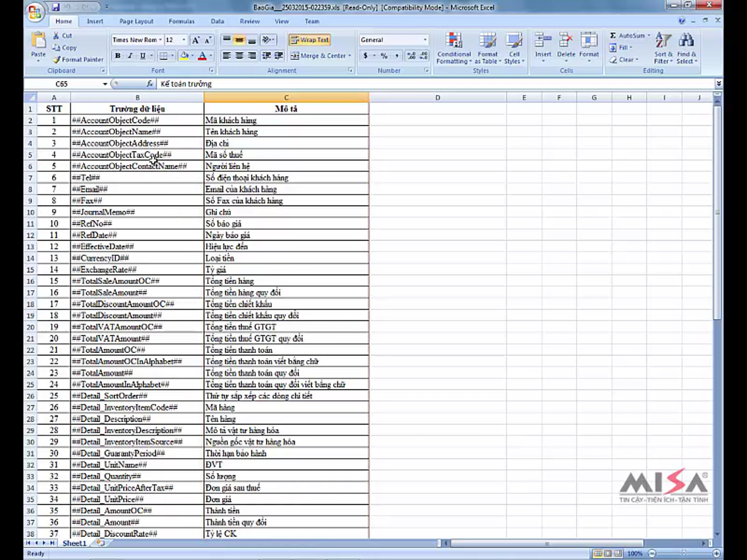Align cell text to the bottom
The image size is (747, 560).
click(x=252, y=40)
